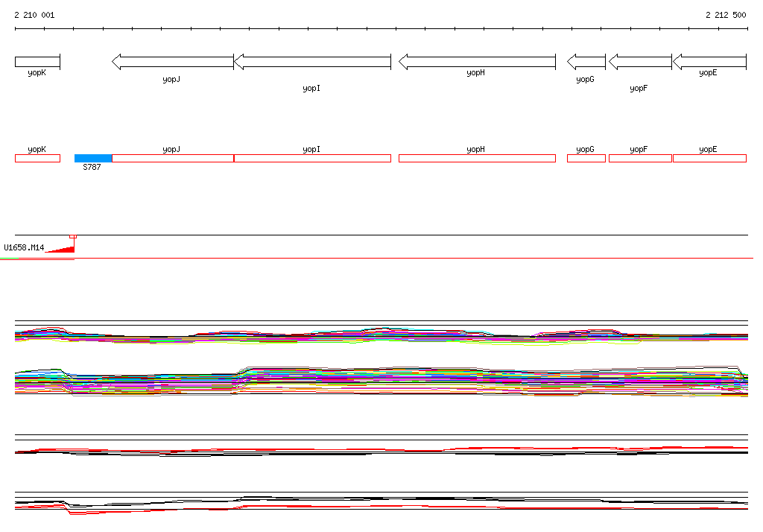Screen dimensions: 763x532
Task: Click the yopE gene arrow
Action: click(x=709, y=62)
